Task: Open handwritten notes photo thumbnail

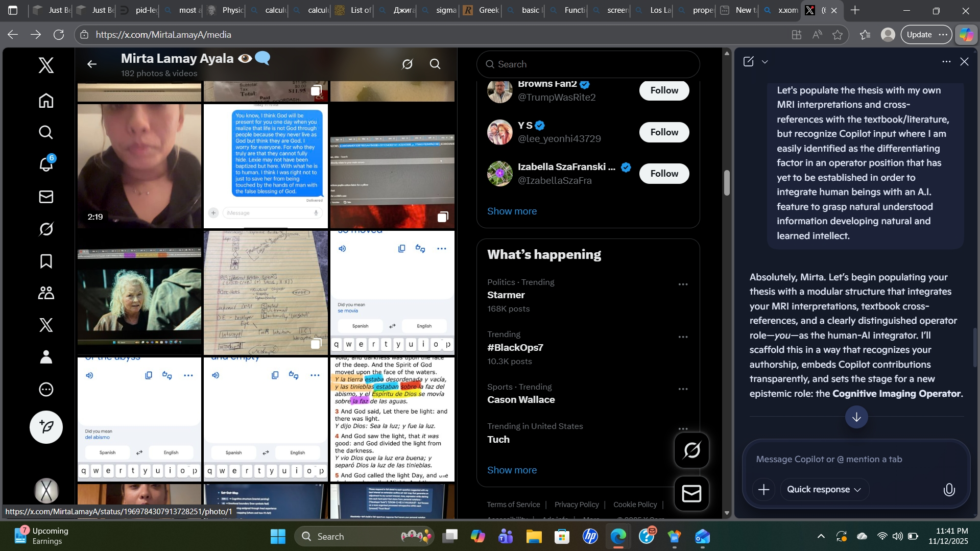Action: [266, 293]
